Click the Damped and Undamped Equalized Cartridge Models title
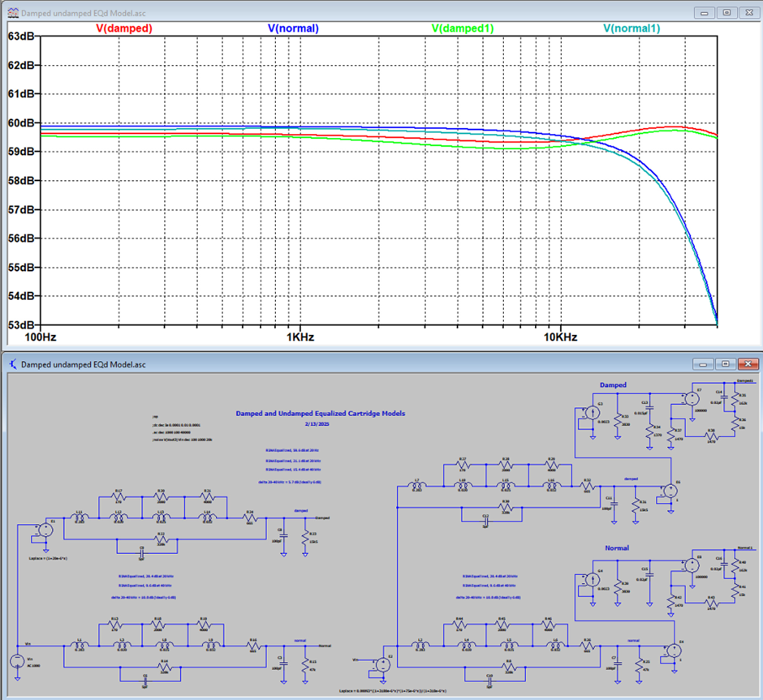The width and height of the screenshot is (763, 700). pos(320,413)
